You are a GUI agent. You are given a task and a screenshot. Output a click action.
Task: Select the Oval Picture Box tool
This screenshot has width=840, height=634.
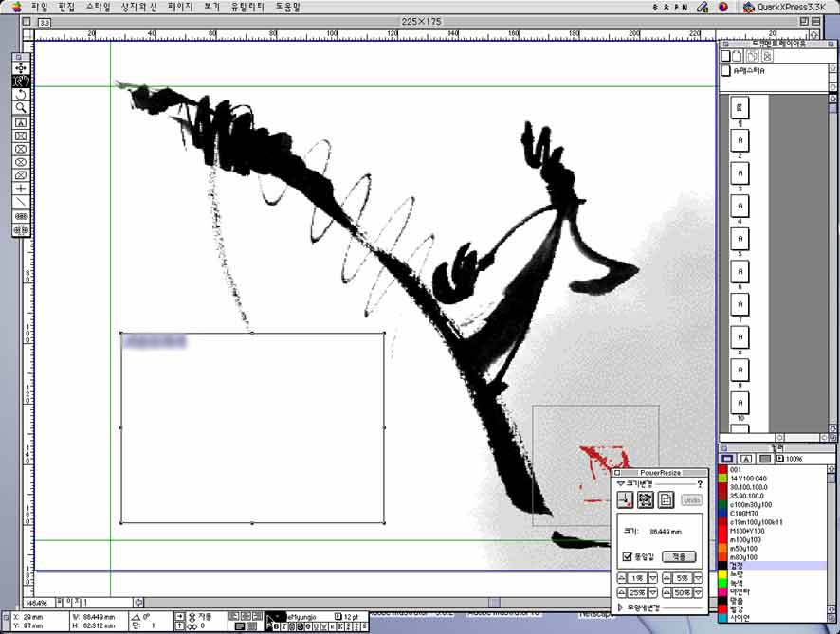point(21,162)
